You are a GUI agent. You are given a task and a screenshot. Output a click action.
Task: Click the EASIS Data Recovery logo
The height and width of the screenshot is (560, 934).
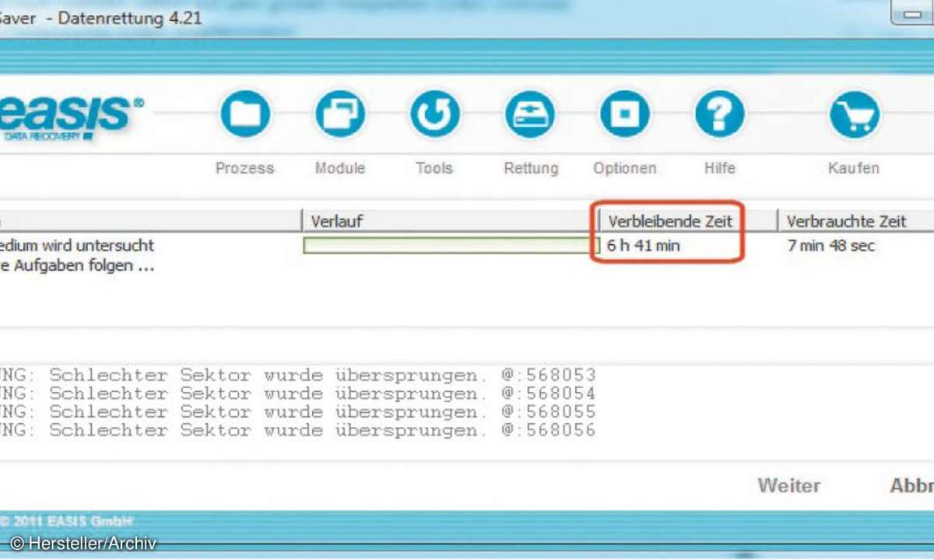click(x=72, y=118)
